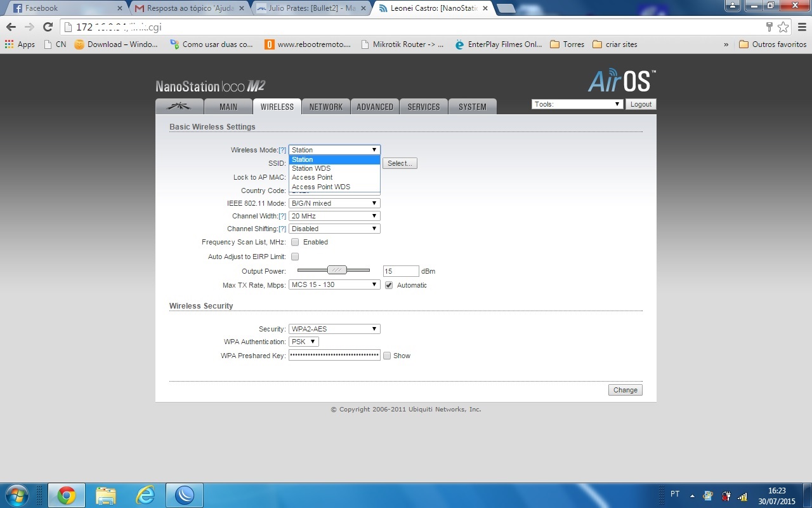
Task: Open the www.rebootremoto... bookmark
Action: tap(308, 44)
